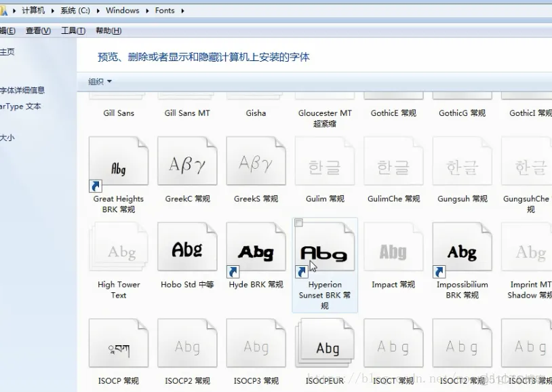Click the Gloucester MT 超紧缩 label
552x392 pixels.
[x=325, y=118]
